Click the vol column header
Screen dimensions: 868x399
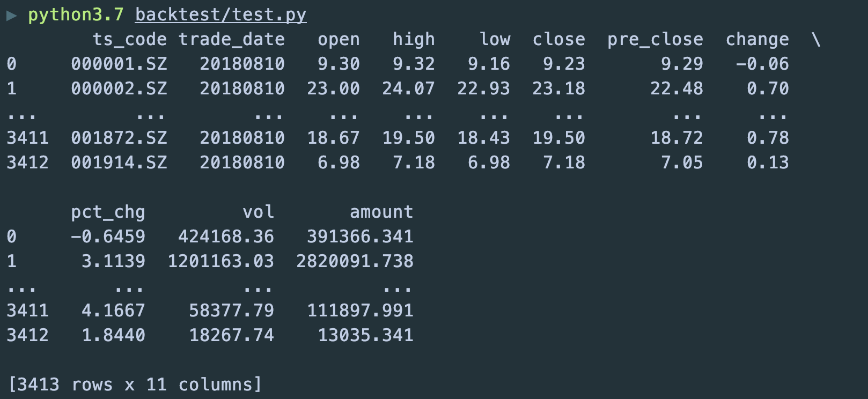click(258, 212)
